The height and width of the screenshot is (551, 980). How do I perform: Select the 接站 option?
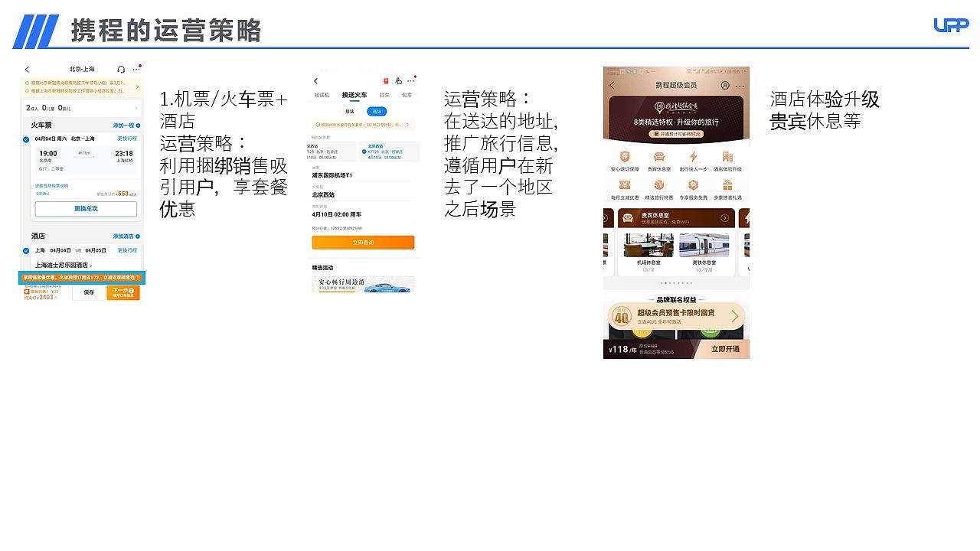pyautogui.click(x=350, y=112)
